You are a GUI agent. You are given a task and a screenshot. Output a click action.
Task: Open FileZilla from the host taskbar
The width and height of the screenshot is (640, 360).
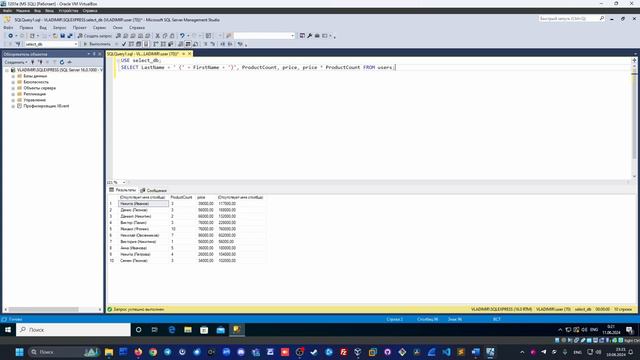click(x=344, y=352)
